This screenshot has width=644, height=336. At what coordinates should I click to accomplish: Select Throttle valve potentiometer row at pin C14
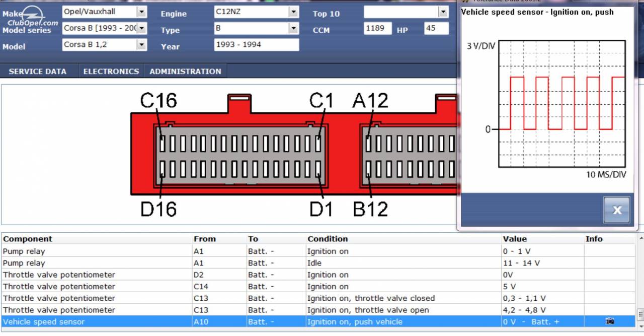click(x=318, y=286)
